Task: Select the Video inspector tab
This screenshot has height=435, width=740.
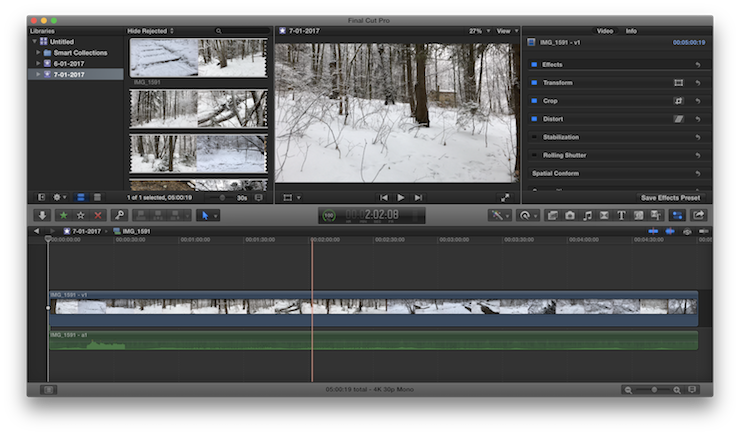Action: tap(604, 31)
